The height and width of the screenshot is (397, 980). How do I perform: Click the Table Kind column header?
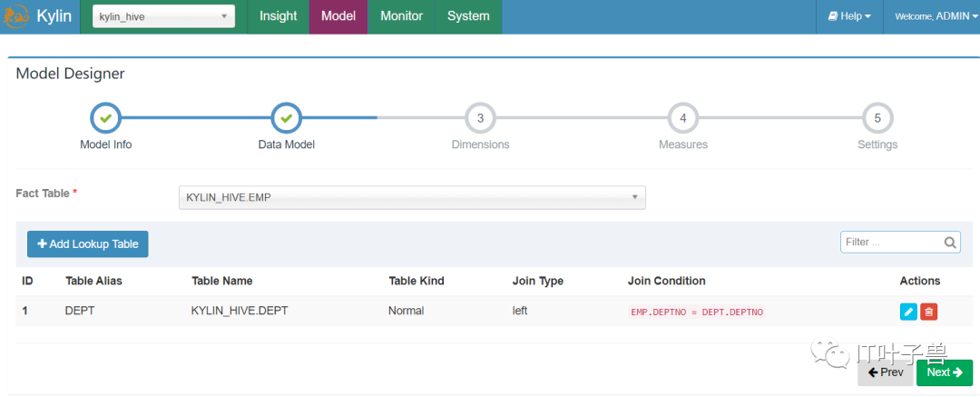tap(416, 281)
